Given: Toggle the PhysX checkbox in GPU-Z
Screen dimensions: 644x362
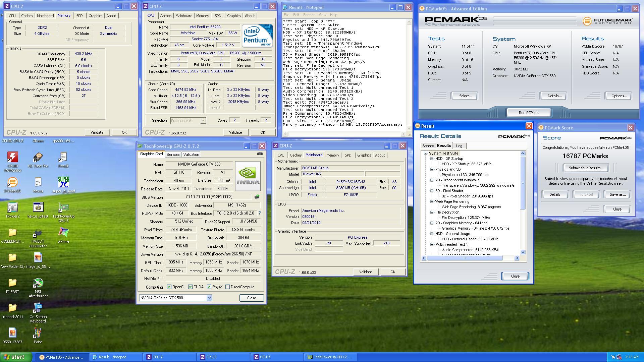Looking at the screenshot, I should (x=209, y=287).
